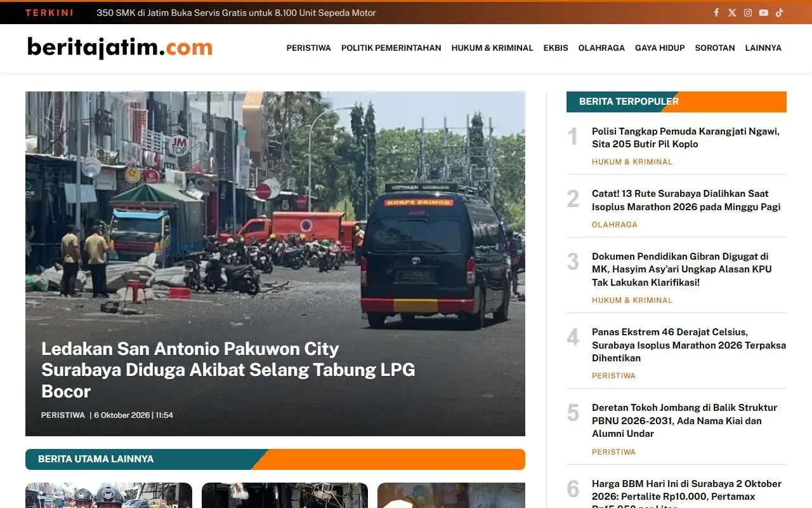This screenshot has width=812, height=508.
Task: Open the PERISTIWA menu
Action: point(308,48)
